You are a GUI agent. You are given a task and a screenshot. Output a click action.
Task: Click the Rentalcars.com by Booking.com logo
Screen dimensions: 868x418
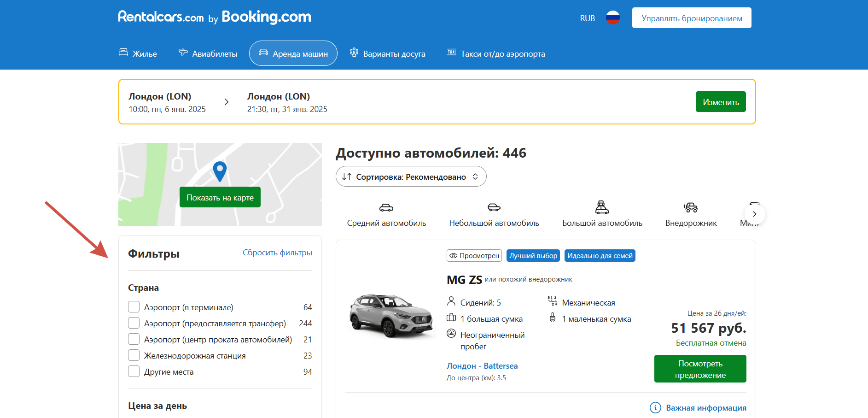click(x=215, y=17)
